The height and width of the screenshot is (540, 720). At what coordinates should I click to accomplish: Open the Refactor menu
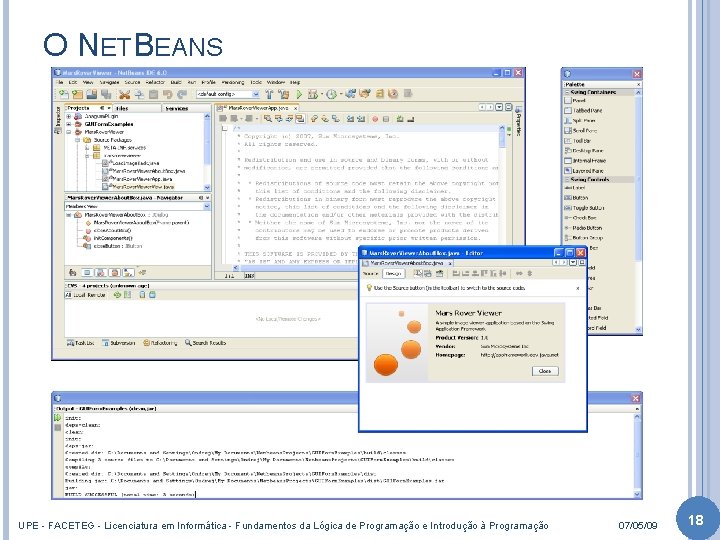point(155,82)
